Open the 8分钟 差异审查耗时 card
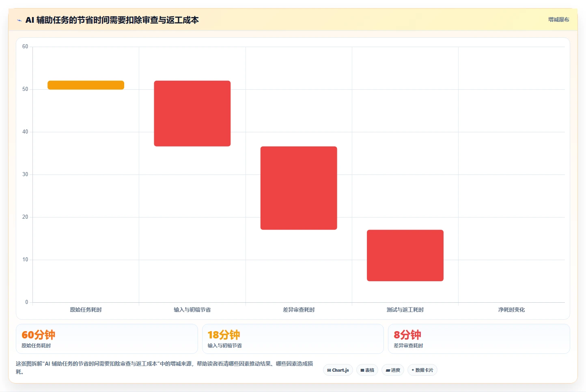586x392 pixels. pyautogui.click(x=479, y=339)
